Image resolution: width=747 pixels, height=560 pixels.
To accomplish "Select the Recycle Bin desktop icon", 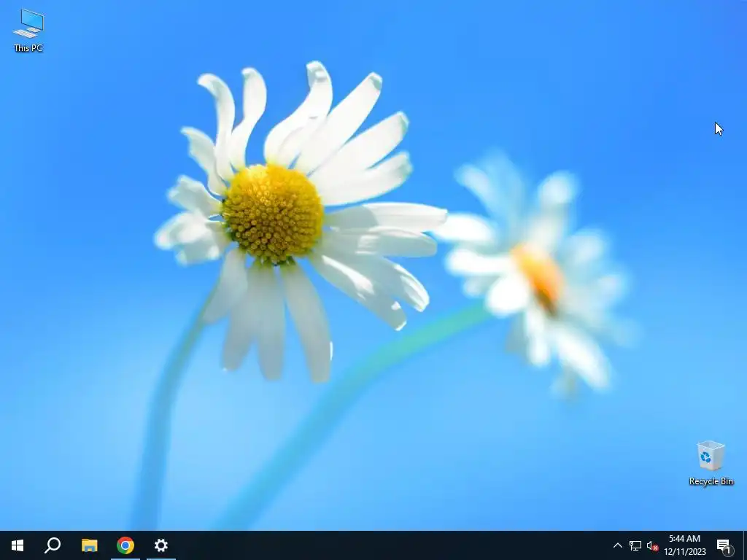I will click(711, 463).
